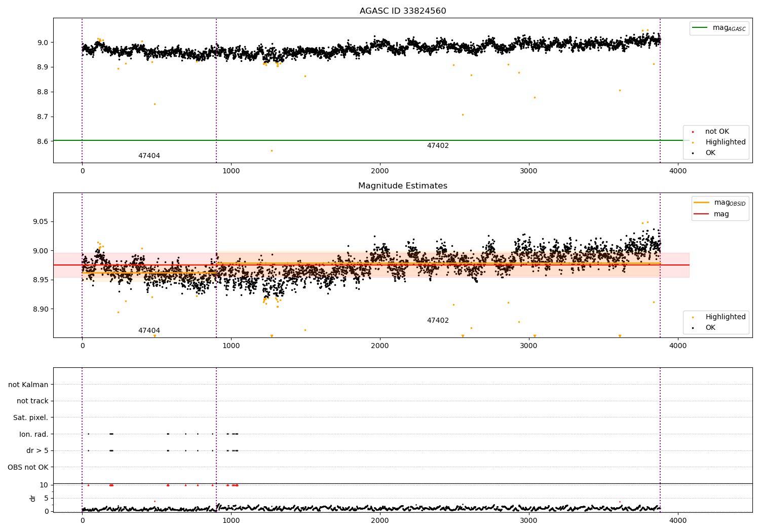This screenshot has height=532, width=760.
Task: Click obsid label 47404 in the AGASC plot
Action: 149,156
